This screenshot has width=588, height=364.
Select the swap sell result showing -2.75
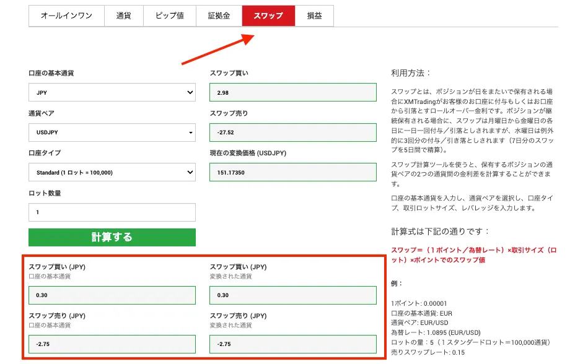(112, 344)
